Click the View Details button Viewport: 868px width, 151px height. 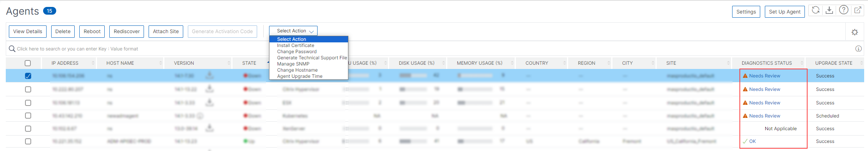click(x=28, y=32)
